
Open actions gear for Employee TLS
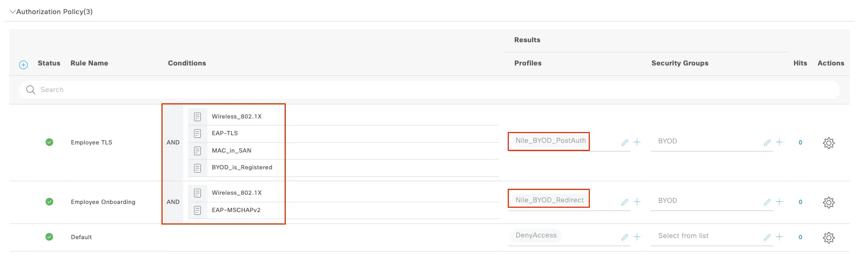(829, 143)
